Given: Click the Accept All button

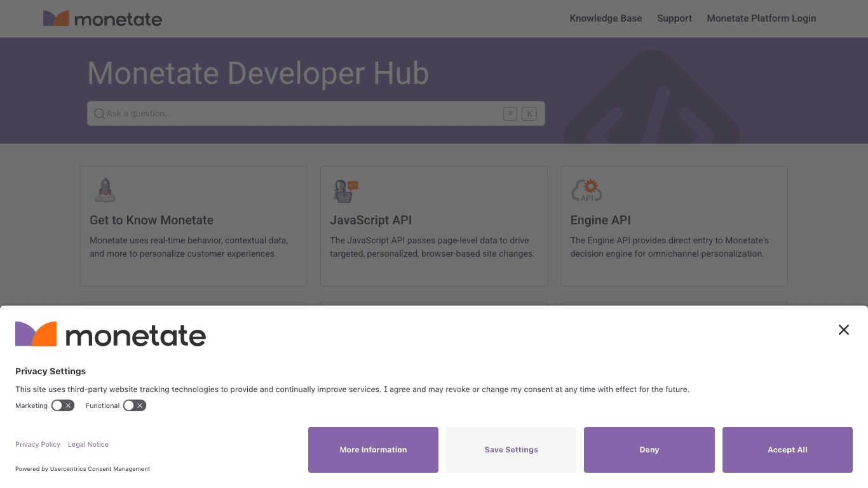Looking at the screenshot, I should click(x=787, y=449).
